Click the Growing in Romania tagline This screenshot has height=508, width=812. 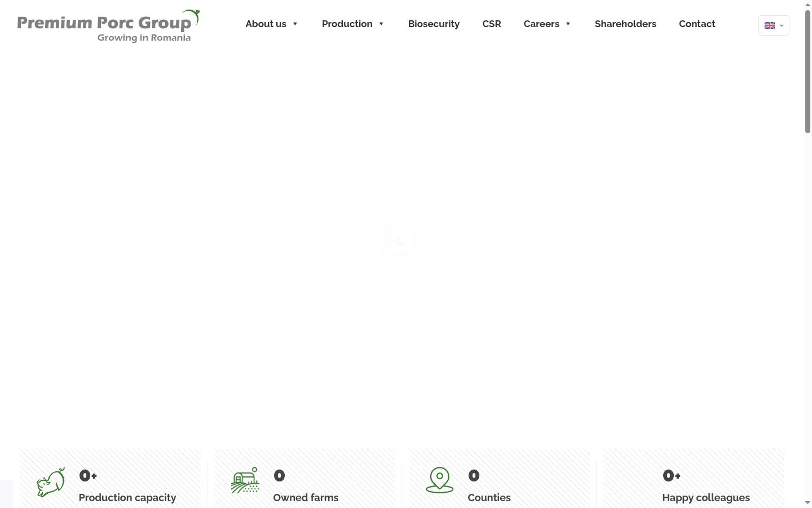pyautogui.click(x=144, y=38)
